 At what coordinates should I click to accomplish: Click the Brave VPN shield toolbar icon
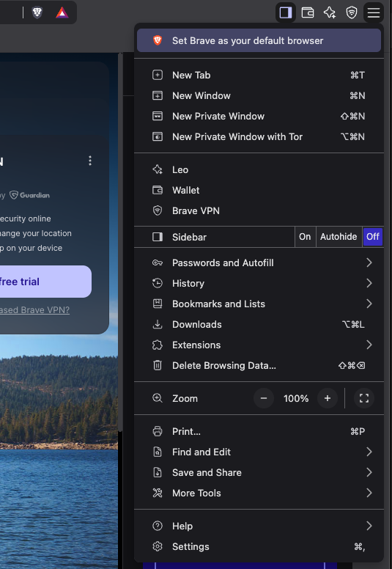352,12
